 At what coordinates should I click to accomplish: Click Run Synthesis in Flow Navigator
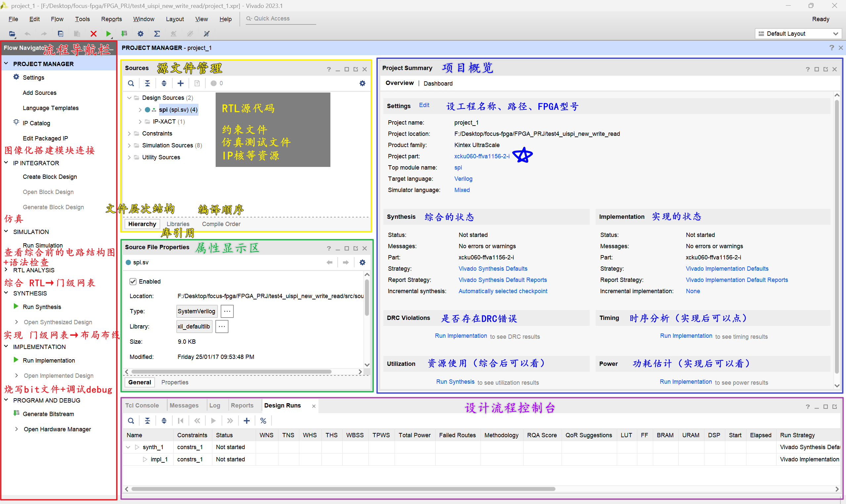pyautogui.click(x=42, y=307)
